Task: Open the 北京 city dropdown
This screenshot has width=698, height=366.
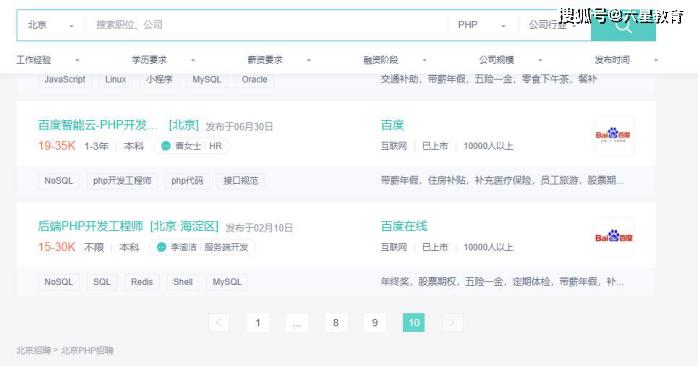Action: (x=51, y=25)
